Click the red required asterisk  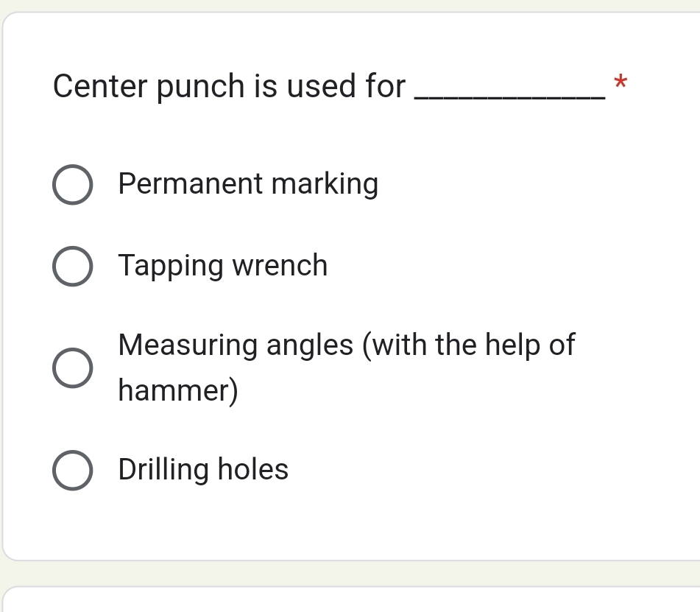(x=621, y=82)
